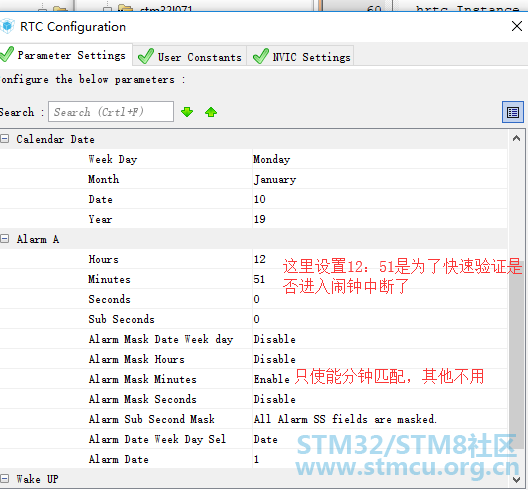Collapse the Alarm A section
Image resolution: width=528 pixels, height=490 pixels.
coord(4,238)
